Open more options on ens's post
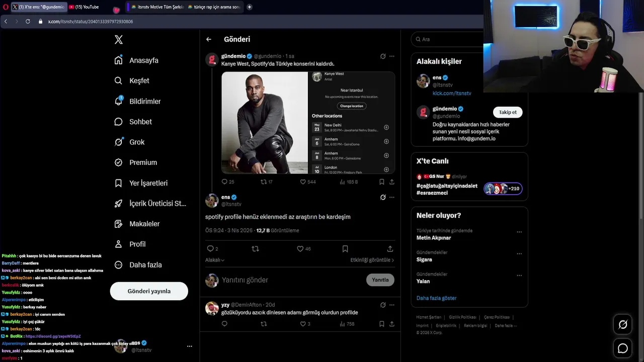The width and height of the screenshot is (644, 362). pyautogui.click(x=392, y=197)
